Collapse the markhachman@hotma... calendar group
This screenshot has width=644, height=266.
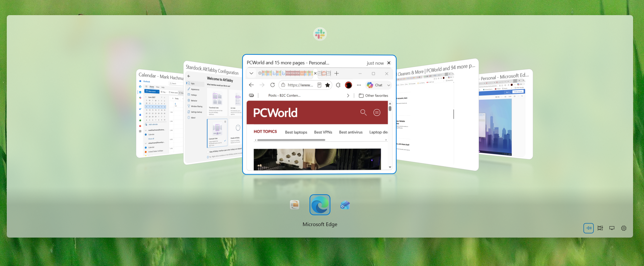point(146,130)
